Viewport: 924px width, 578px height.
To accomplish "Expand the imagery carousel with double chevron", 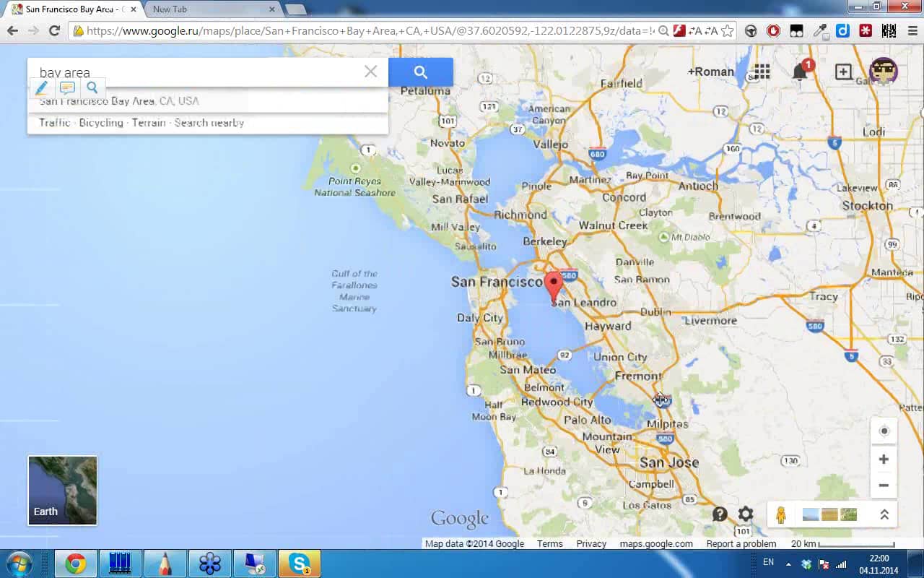I will [884, 515].
